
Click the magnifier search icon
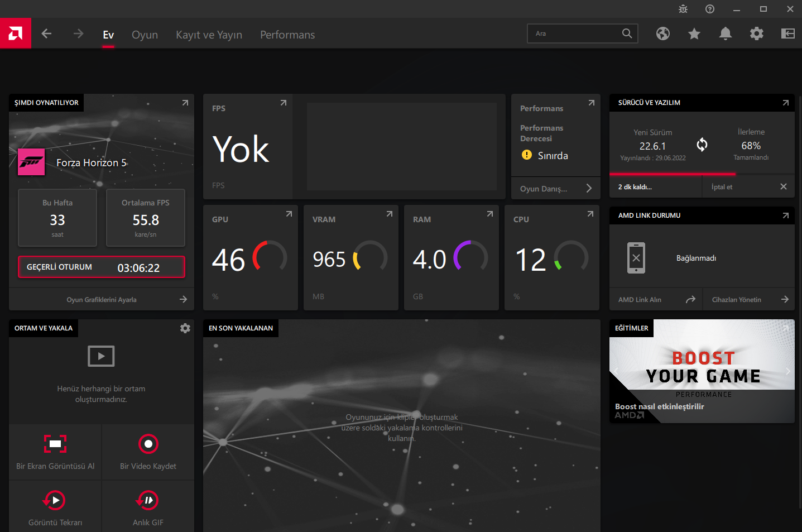tap(627, 33)
